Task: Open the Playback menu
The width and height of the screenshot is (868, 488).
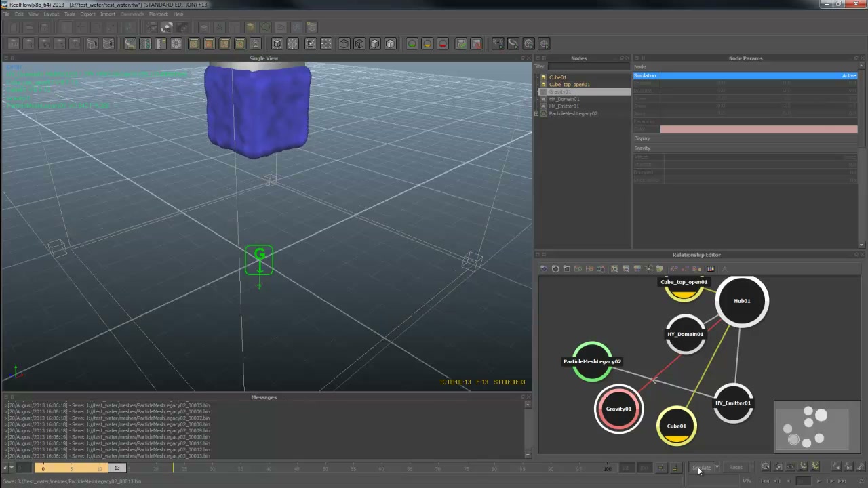Action: tap(159, 14)
